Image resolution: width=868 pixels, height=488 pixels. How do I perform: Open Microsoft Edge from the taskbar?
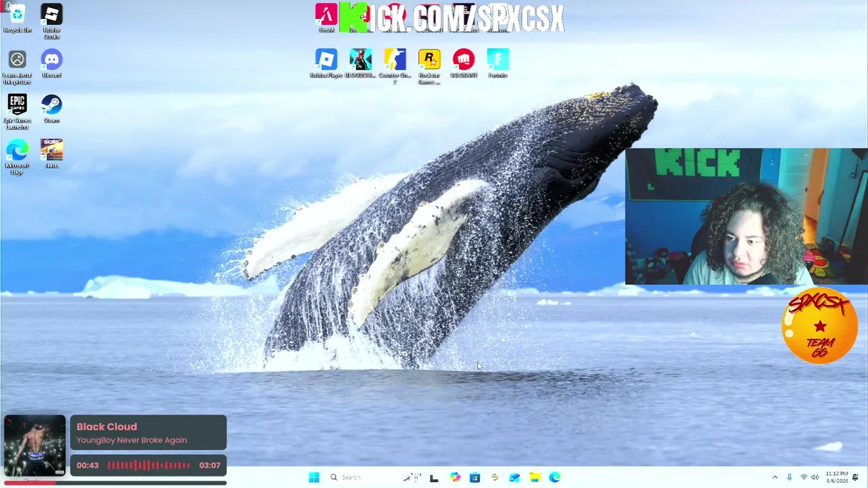[x=555, y=477]
